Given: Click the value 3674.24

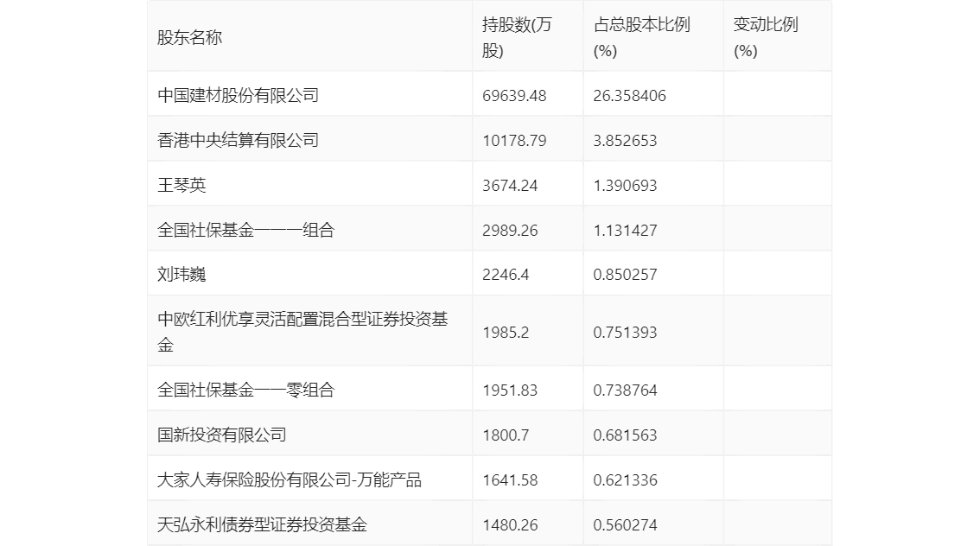Looking at the screenshot, I should (x=510, y=186).
